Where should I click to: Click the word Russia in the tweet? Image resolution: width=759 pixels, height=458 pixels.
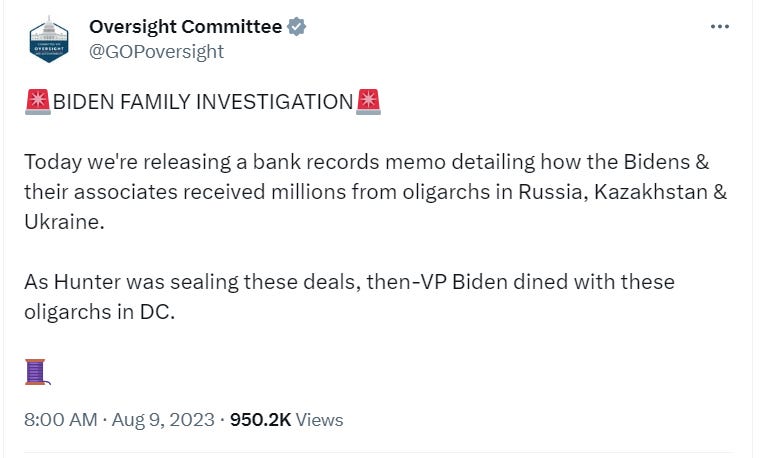click(550, 192)
